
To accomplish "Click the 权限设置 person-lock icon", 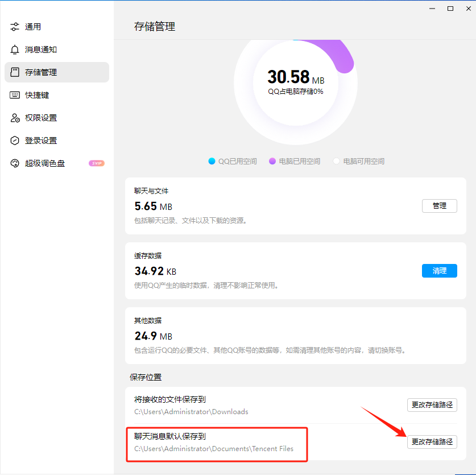I will point(15,118).
